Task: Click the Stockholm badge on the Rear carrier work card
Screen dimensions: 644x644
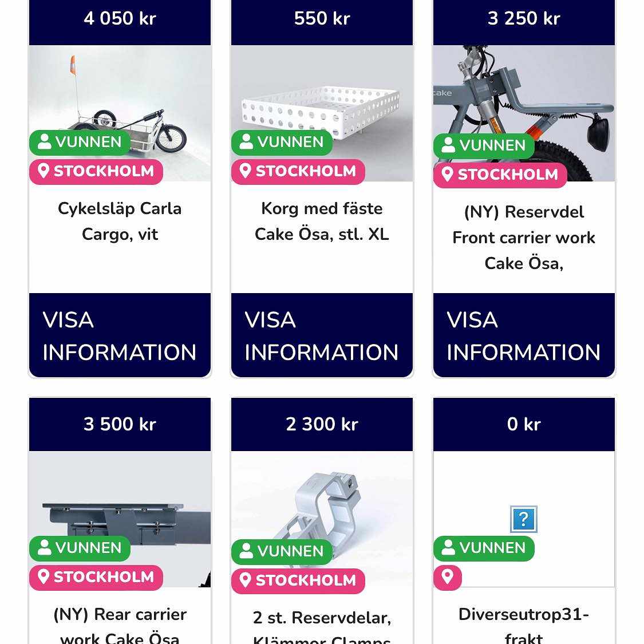Action: tap(96, 577)
